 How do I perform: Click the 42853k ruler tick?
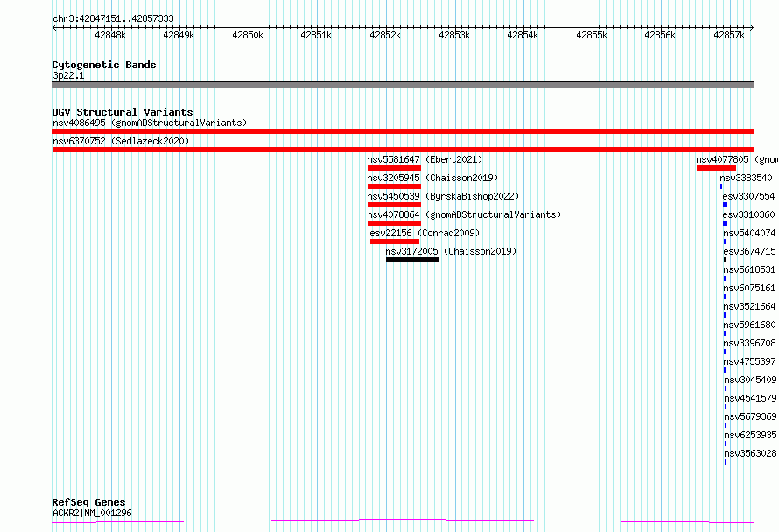point(454,35)
